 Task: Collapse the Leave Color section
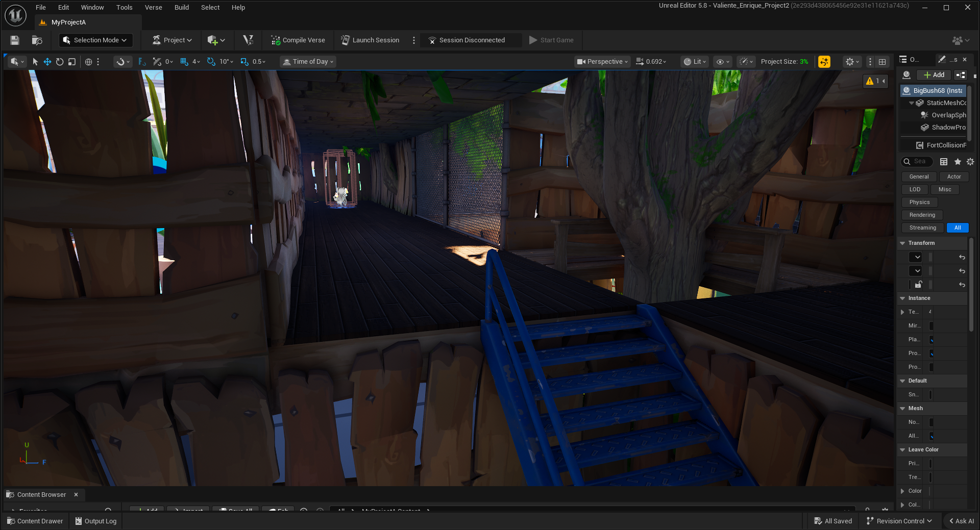click(x=902, y=450)
